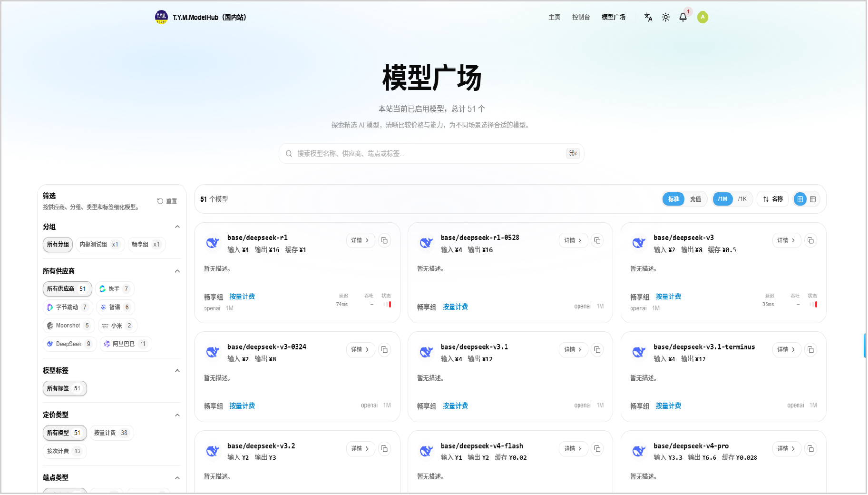Click the DeepSeek logo on base/deepseek-r1-0528 card

(x=426, y=243)
